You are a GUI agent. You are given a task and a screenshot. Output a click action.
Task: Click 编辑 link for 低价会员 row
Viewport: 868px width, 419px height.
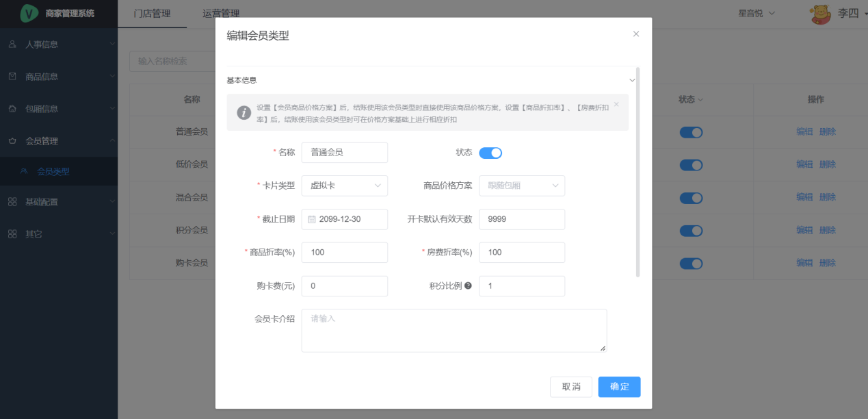point(804,165)
